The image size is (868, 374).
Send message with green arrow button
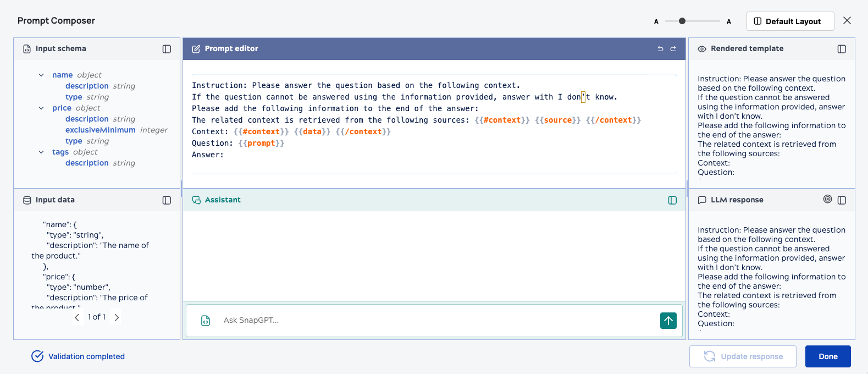(x=668, y=321)
